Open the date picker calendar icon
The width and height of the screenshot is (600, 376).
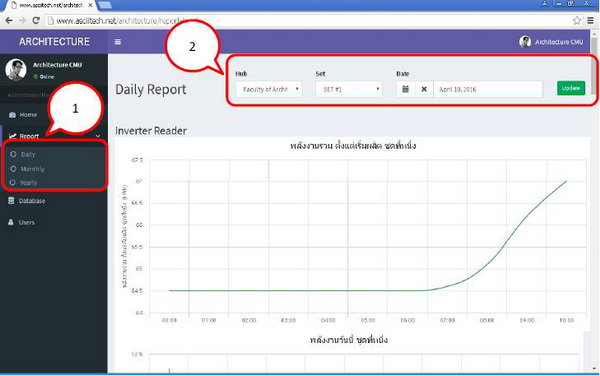(x=406, y=89)
